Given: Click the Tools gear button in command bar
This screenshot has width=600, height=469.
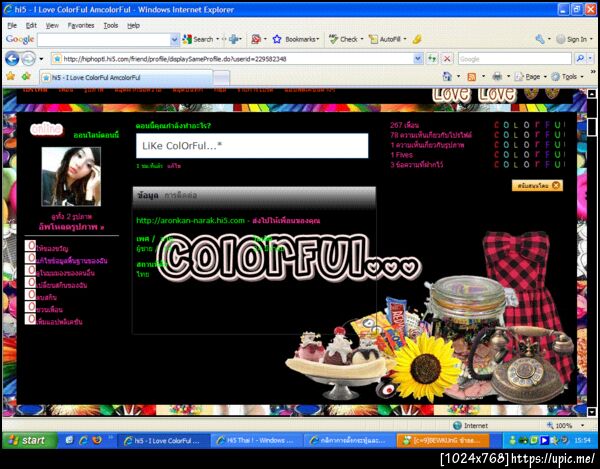Looking at the screenshot, I should click(x=564, y=77).
